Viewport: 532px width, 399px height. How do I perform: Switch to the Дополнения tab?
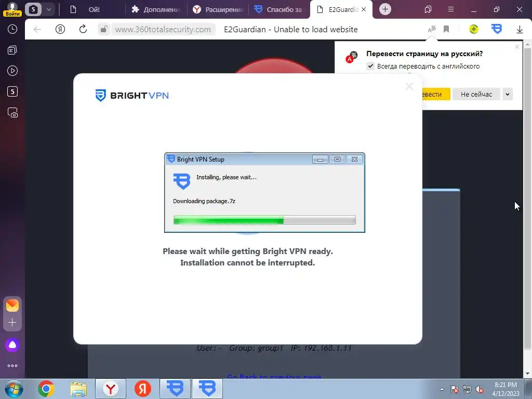pos(156,9)
